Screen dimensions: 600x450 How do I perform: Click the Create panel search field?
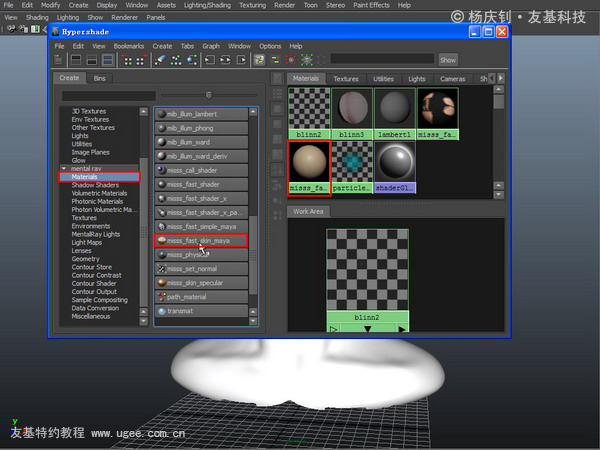(109, 95)
